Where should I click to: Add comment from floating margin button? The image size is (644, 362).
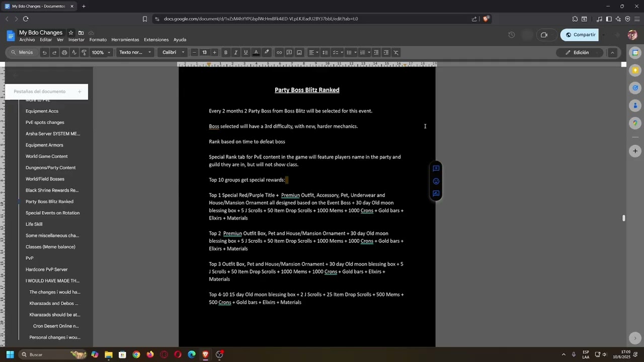pos(436,168)
